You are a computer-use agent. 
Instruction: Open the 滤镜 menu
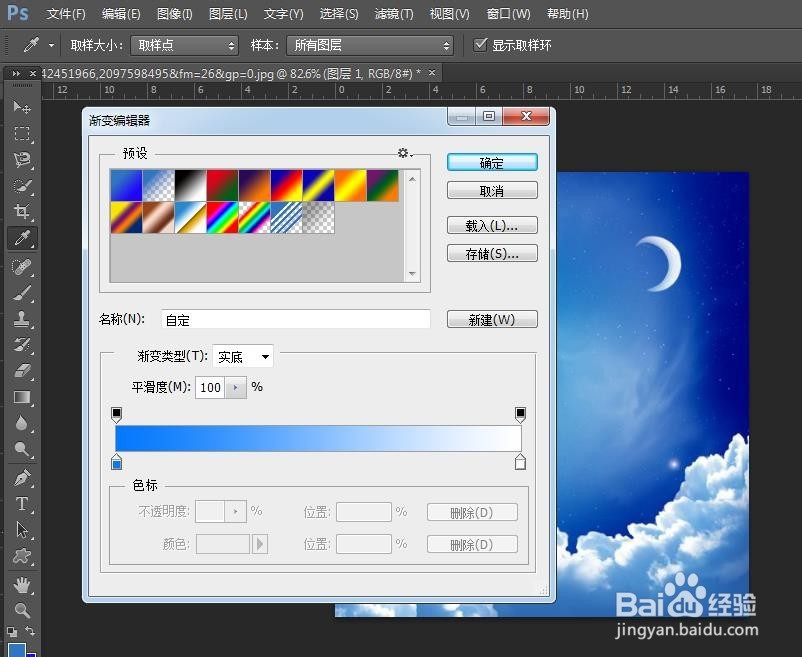393,14
